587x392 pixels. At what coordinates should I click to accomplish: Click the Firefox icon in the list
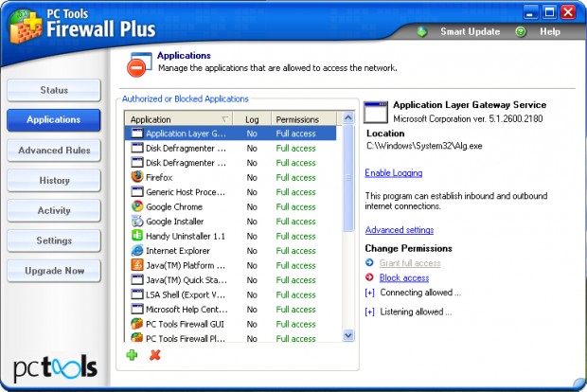pyautogui.click(x=137, y=177)
